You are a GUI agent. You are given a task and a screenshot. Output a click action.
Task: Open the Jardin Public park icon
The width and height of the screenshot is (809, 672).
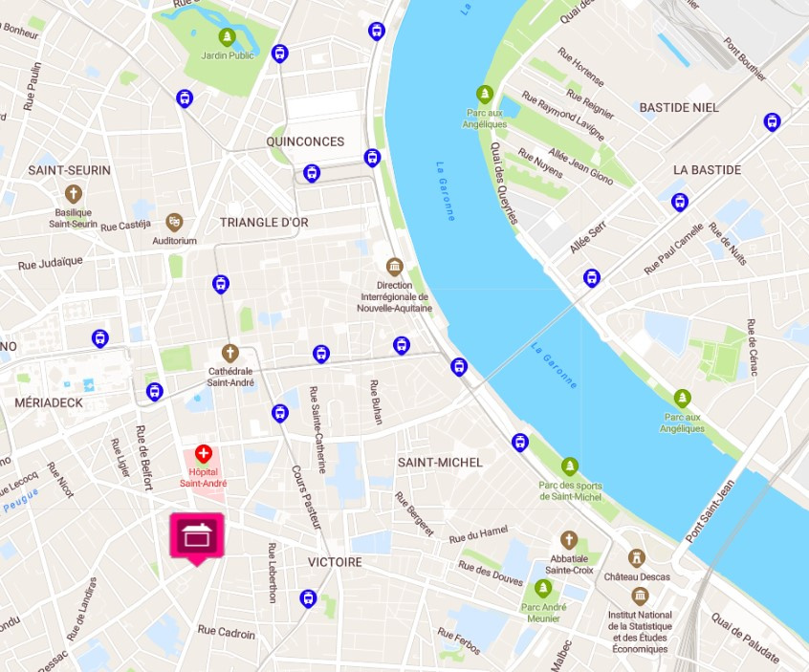click(x=227, y=37)
